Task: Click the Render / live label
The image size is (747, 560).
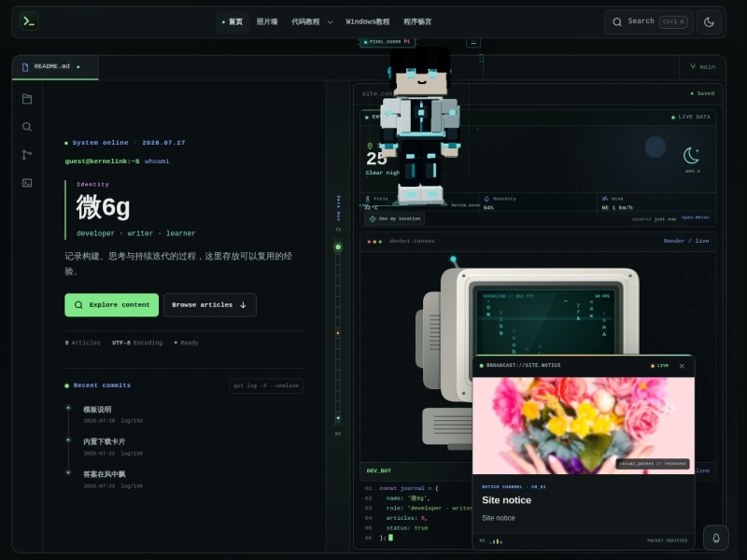Action: point(686,241)
